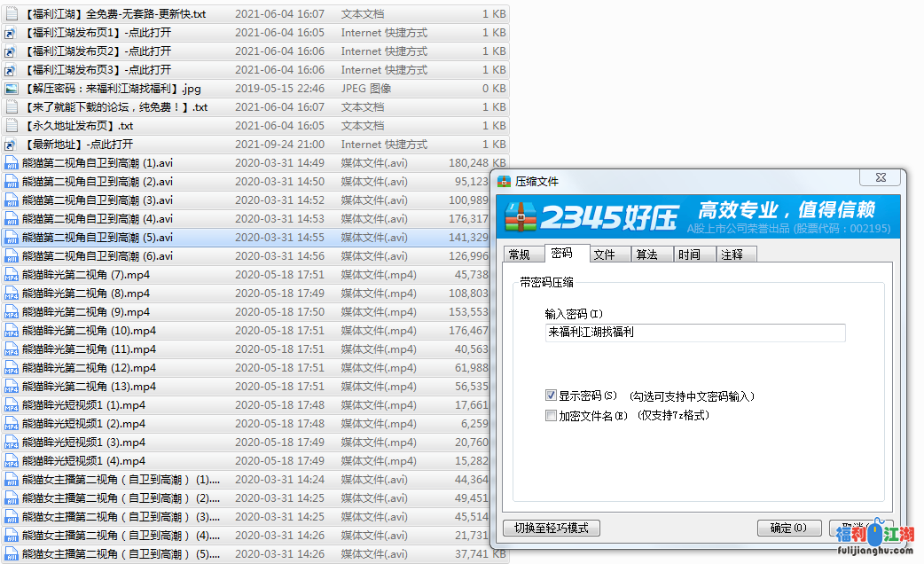Select the JPEG image icon for 【解压密码】 file
The image size is (924, 564).
pos(12,89)
